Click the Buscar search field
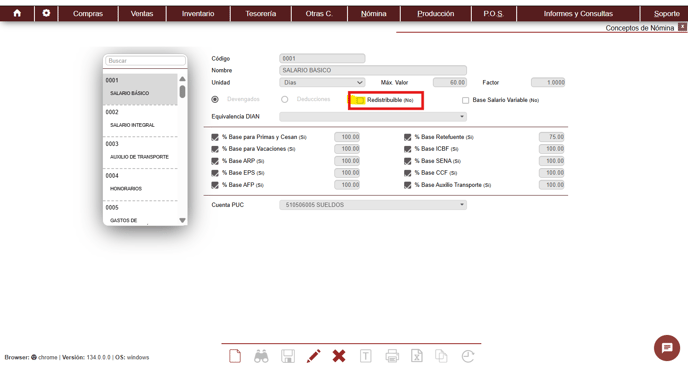 (x=145, y=61)
